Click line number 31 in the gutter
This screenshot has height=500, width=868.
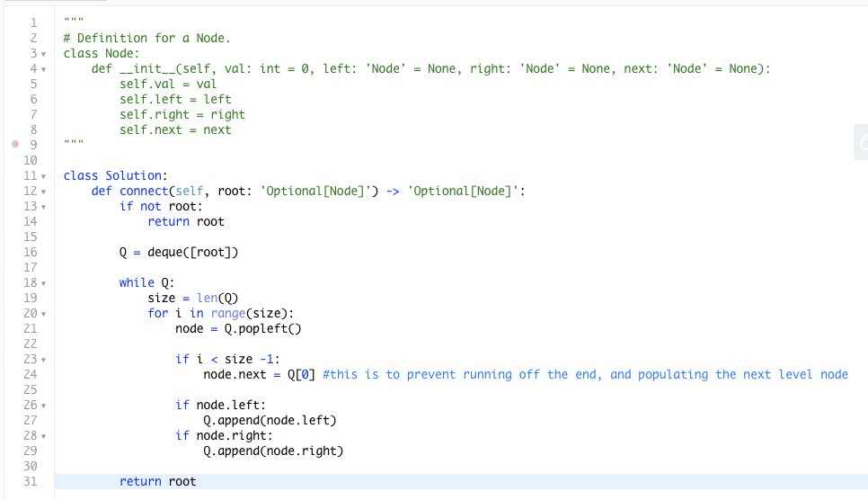coord(31,481)
